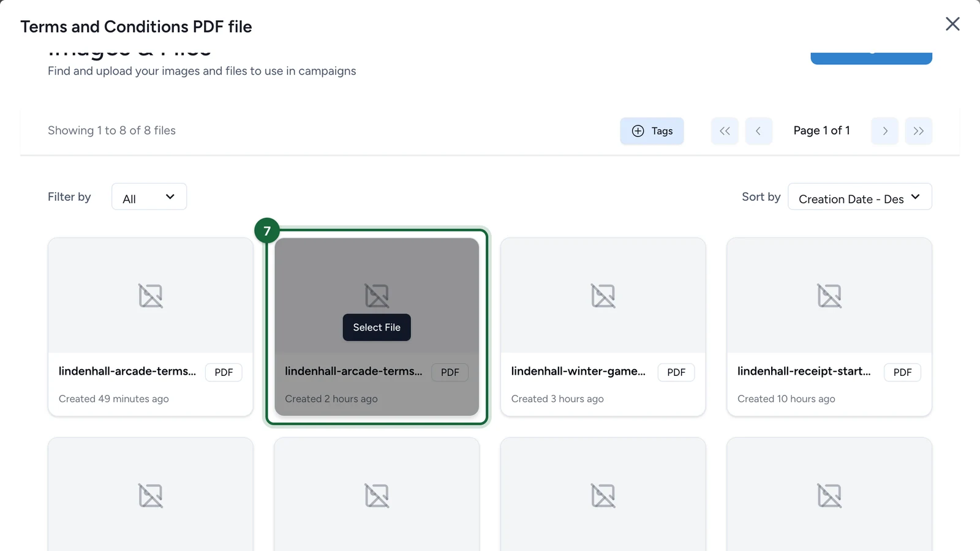
Task: Click the 'Page 1 of 1' indicator
Action: [821, 130]
